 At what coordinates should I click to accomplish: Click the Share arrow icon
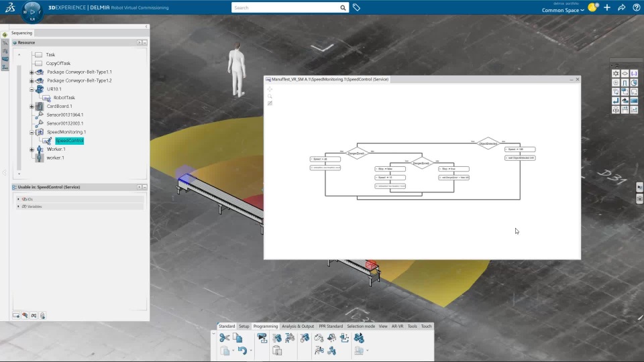(x=621, y=7)
